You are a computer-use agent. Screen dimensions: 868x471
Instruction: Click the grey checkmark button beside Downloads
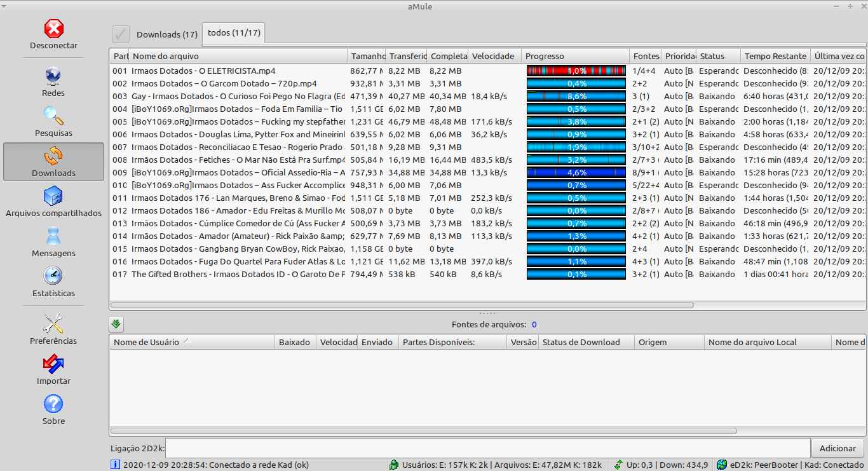[x=120, y=34]
